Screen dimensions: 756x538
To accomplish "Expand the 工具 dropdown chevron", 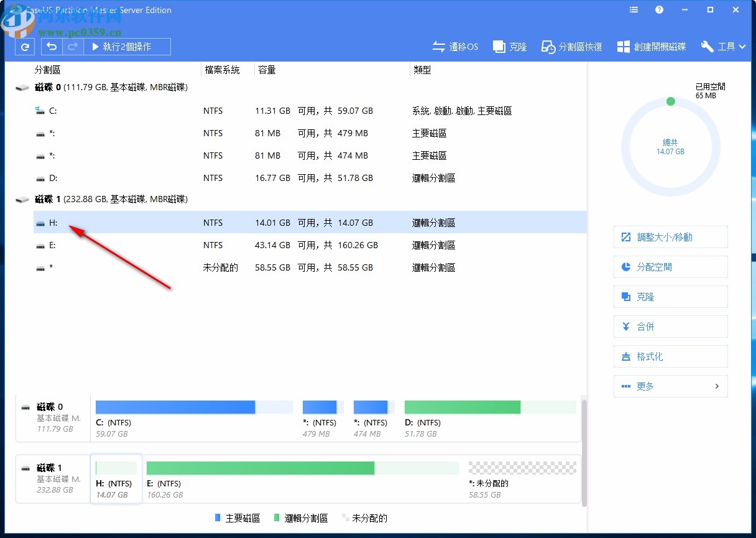I will [x=740, y=46].
